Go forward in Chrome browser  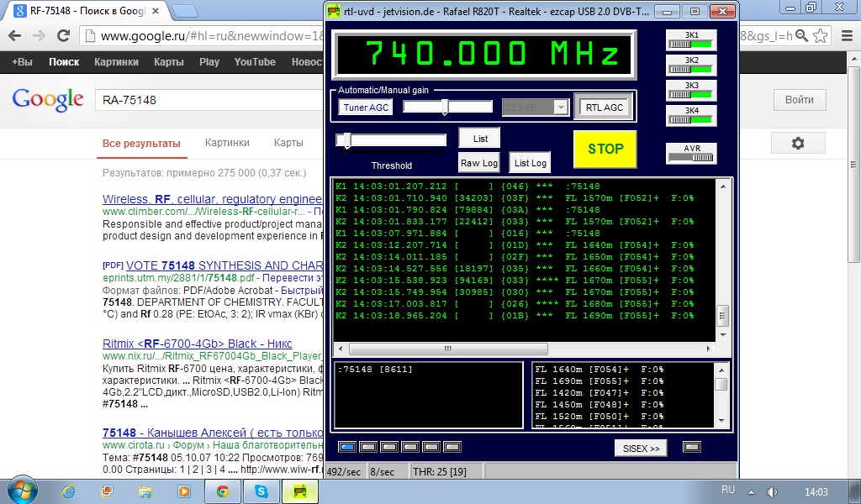[39, 36]
